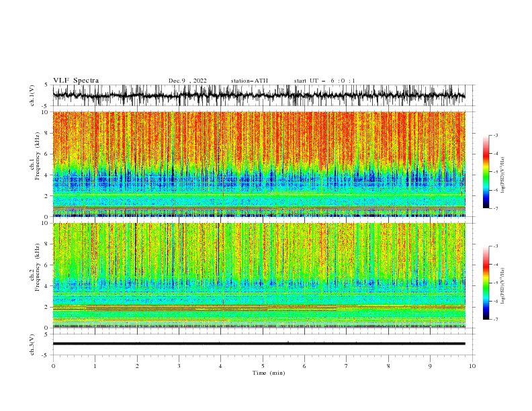532x411 pixels.
Task: Click the "-7" tick on ch.2 colorbar
Action: [x=495, y=320]
